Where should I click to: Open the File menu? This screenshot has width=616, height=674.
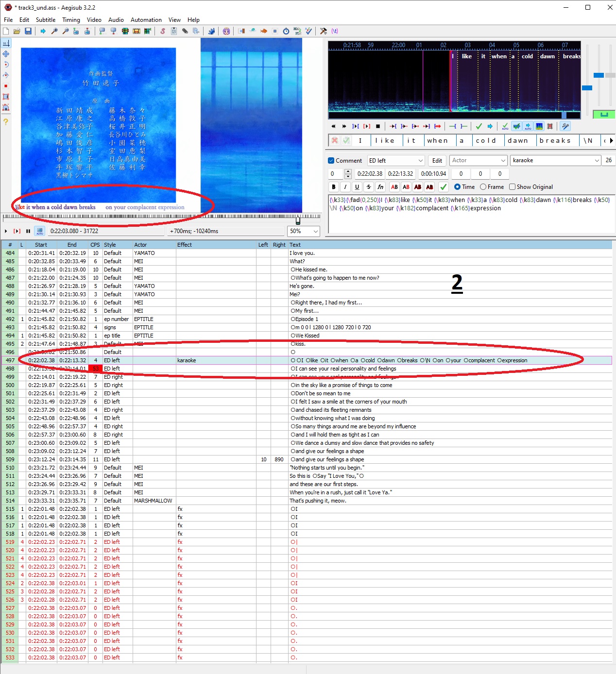(8, 20)
